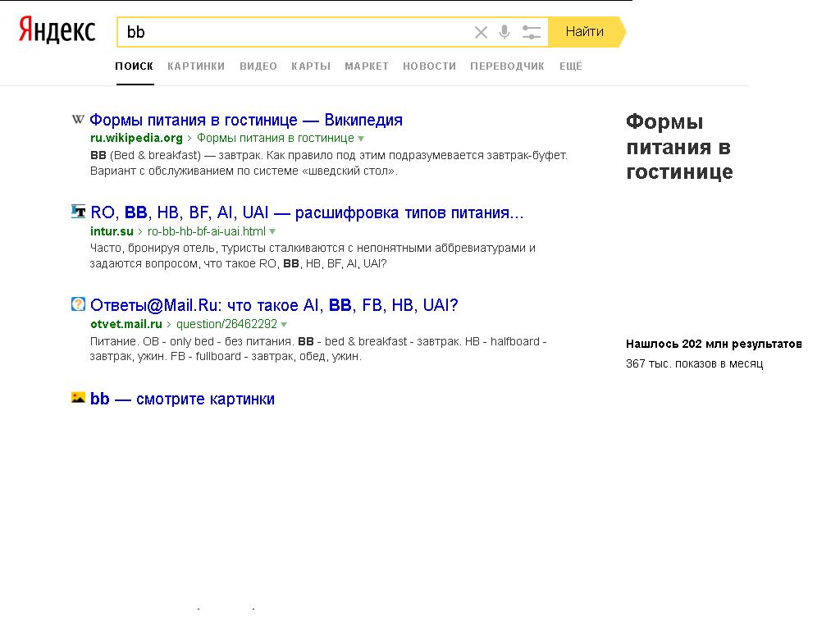Open the Карты tab
The height and width of the screenshot is (630, 840).
[311, 66]
